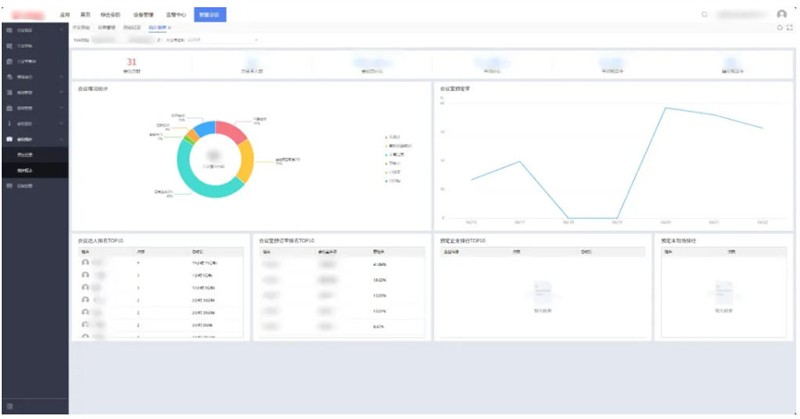This screenshot has width=800, height=419.
Task: Open the user avatar profile icon
Action: (782, 14)
